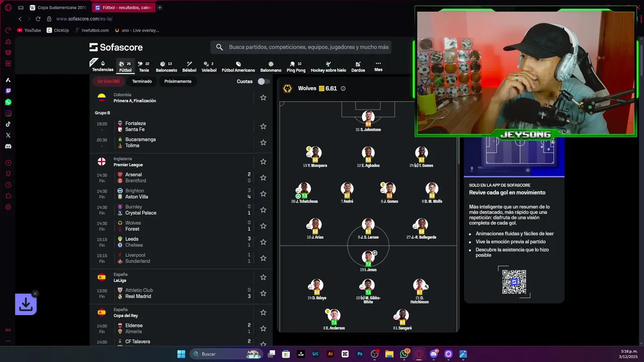Click the search magnifier icon in Sofascore
The width and height of the screenshot is (644, 362).
click(x=219, y=47)
